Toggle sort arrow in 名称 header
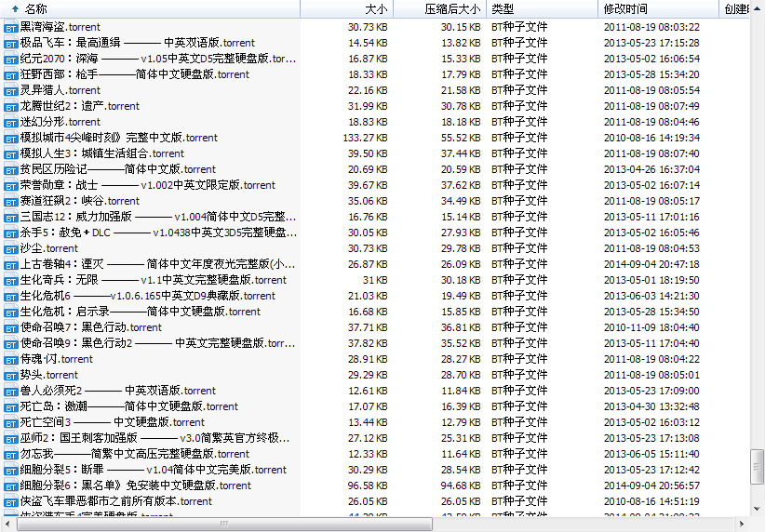The width and height of the screenshot is (765, 532). click(15, 8)
